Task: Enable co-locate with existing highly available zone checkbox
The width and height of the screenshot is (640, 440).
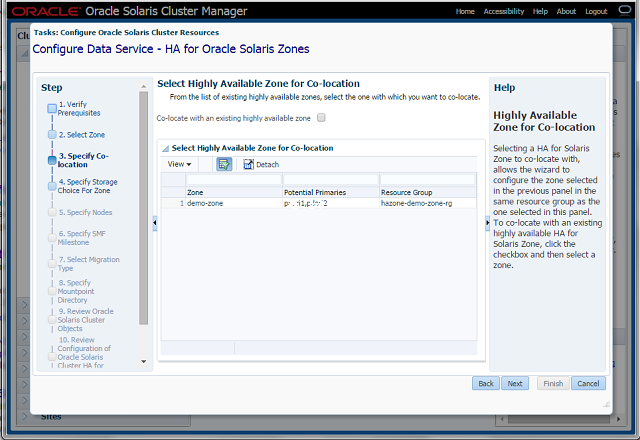Action: click(321, 118)
